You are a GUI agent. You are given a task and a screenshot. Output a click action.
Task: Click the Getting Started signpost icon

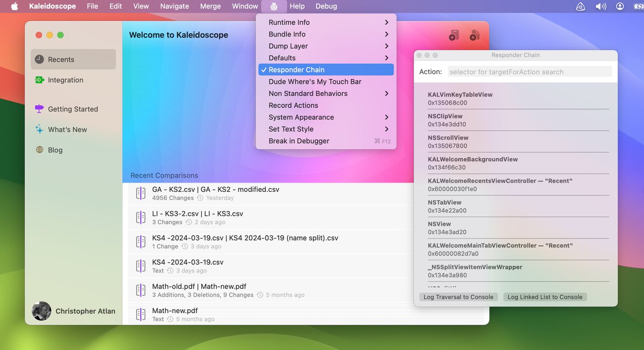pos(39,109)
